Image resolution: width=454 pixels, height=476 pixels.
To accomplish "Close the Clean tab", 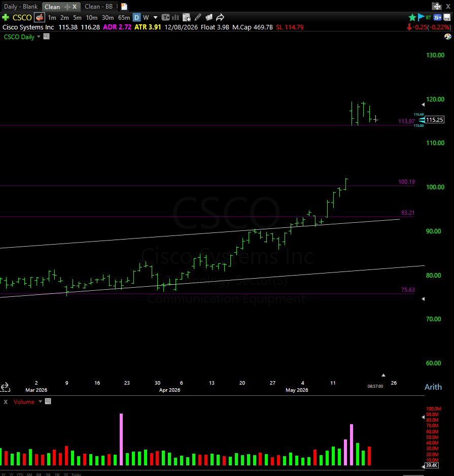I will tap(75, 7).
